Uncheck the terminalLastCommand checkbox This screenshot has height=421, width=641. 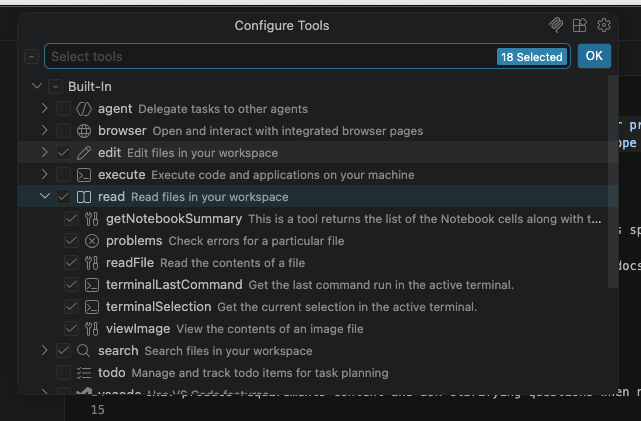(72, 285)
